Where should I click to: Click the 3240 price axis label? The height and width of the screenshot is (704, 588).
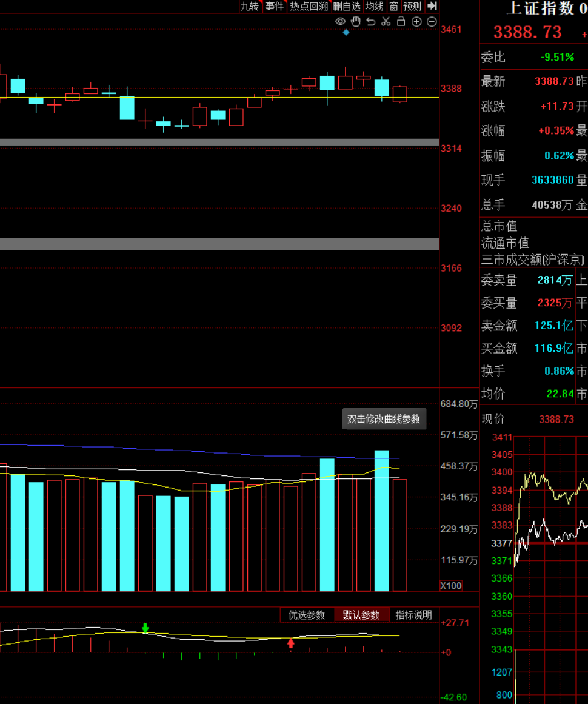451,209
